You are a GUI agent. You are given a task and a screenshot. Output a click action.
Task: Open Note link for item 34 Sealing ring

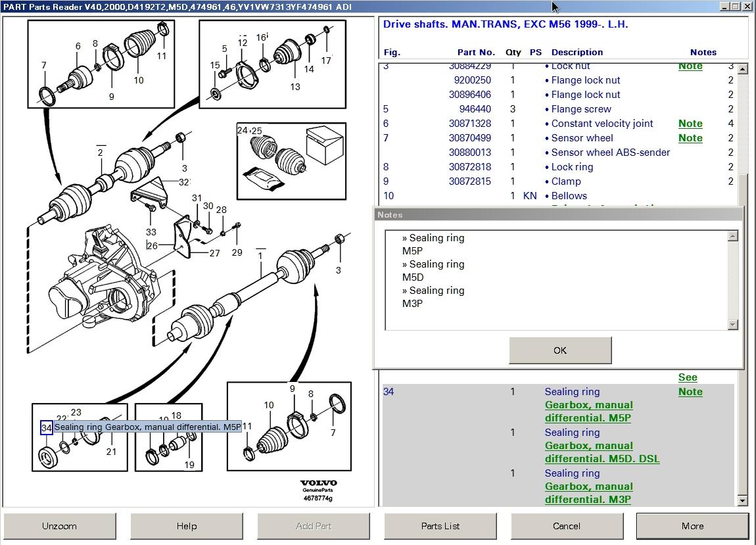coord(690,392)
